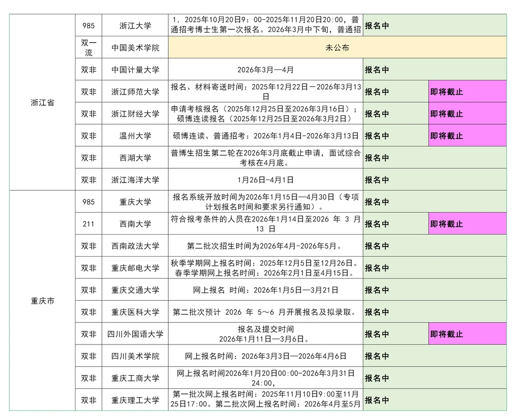Select 985 tier cell in 重庆大学 row

tap(88, 202)
